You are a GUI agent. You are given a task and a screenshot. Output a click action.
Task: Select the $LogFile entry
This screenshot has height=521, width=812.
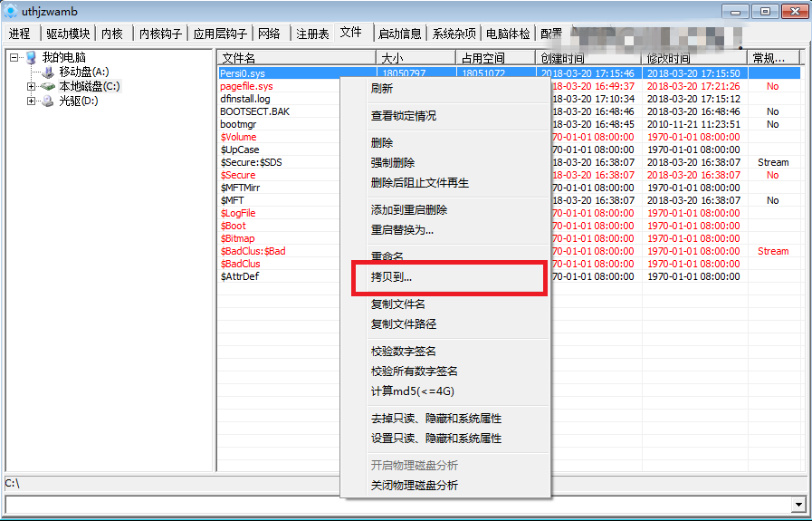238,213
